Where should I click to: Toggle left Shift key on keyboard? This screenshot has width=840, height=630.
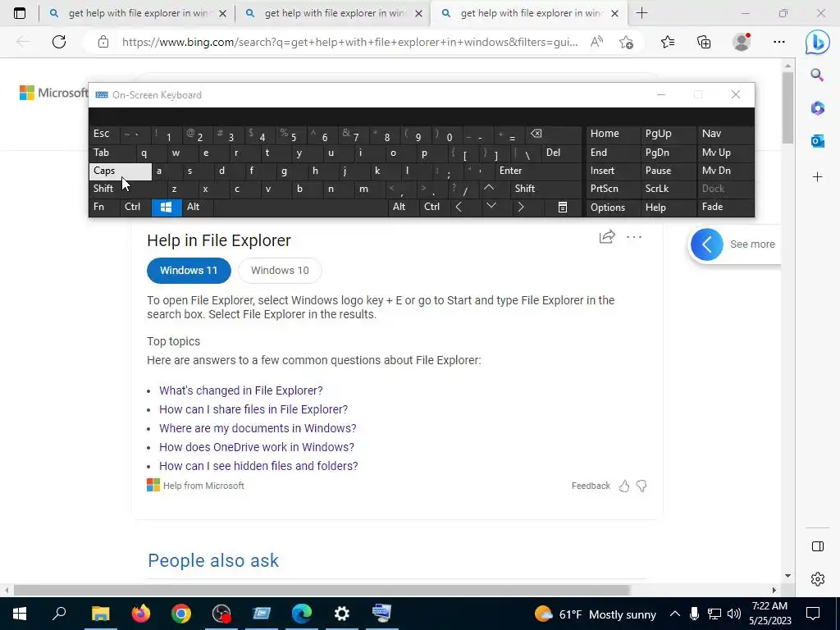pyautogui.click(x=128, y=189)
